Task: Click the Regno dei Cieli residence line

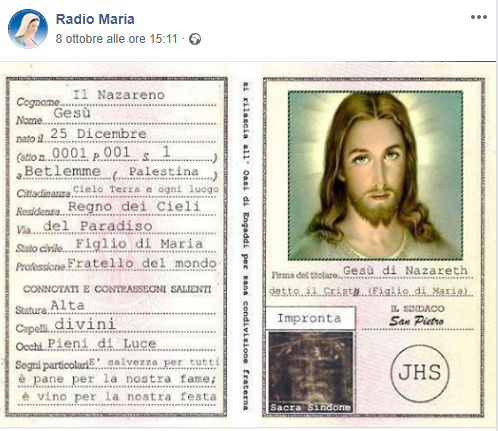Action: (134, 207)
